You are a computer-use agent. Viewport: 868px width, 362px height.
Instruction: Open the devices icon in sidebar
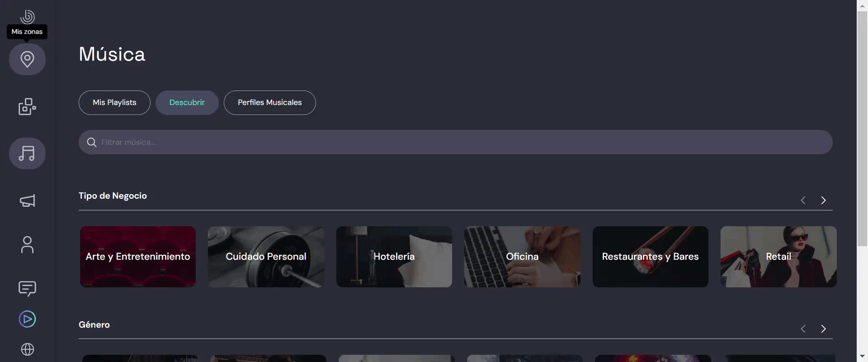pyautogui.click(x=27, y=107)
